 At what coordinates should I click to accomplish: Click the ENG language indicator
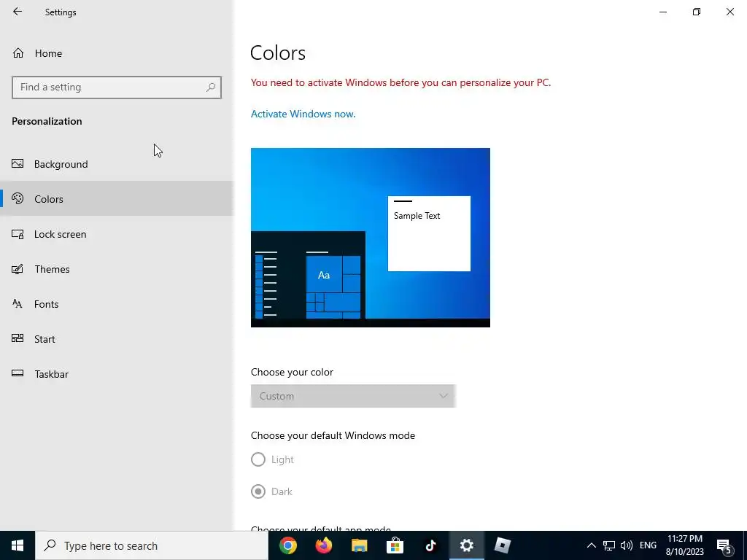648,545
